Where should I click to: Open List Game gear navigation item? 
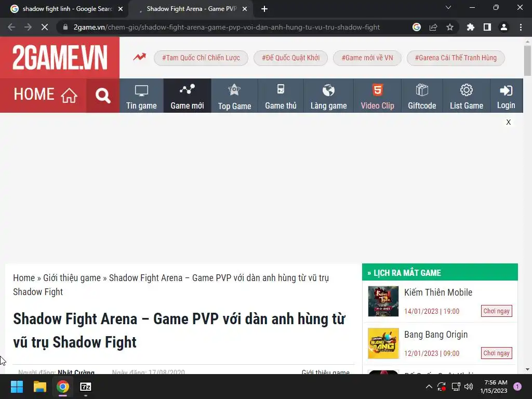(467, 96)
